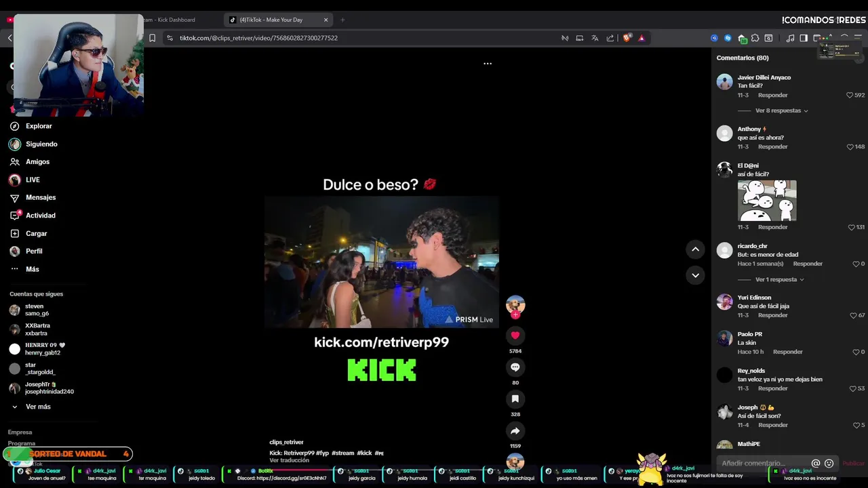
Task: Click Cargar upload icon
Action: pyautogui.click(x=14, y=233)
